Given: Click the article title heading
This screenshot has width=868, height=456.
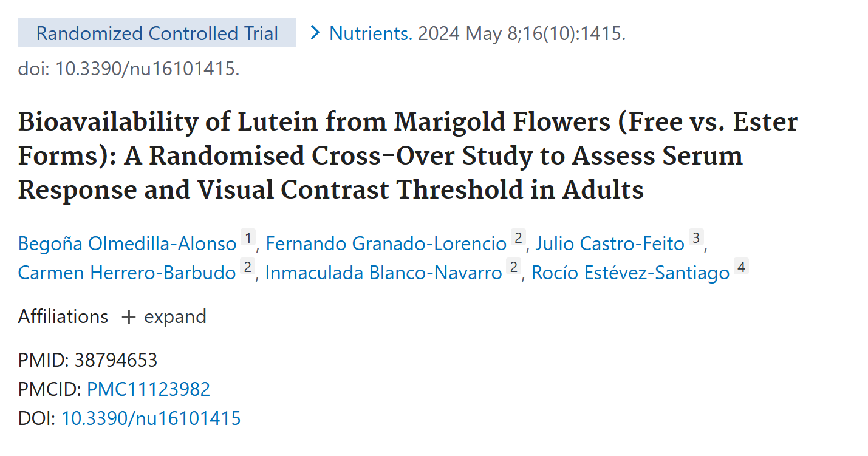Looking at the screenshot, I should click(x=408, y=156).
